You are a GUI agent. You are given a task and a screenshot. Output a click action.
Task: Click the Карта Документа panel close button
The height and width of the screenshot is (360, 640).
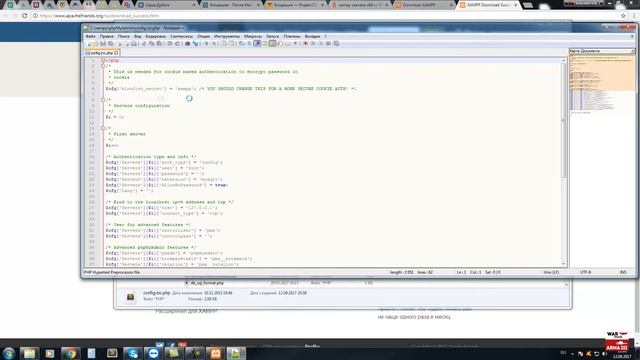(633, 51)
